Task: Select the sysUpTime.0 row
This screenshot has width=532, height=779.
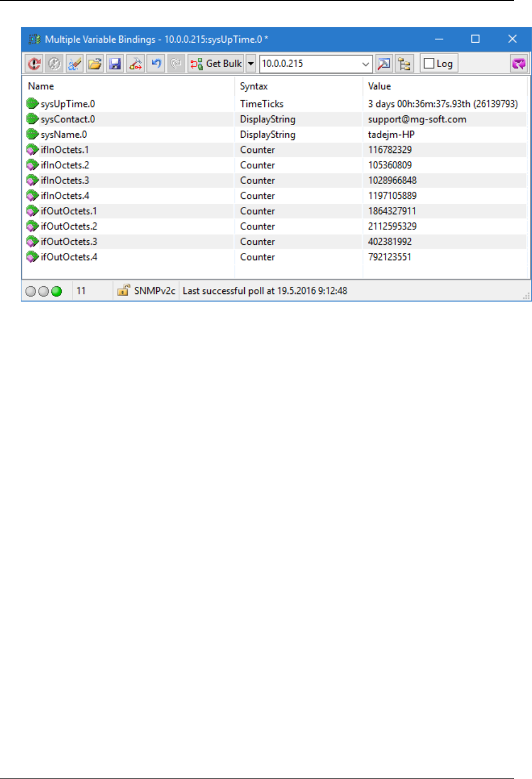Action: (x=275, y=104)
